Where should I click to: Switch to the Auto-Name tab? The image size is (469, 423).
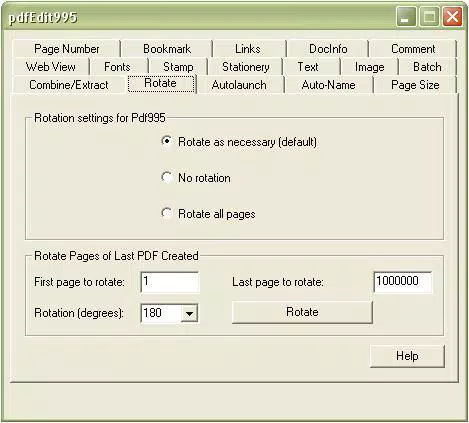328,85
